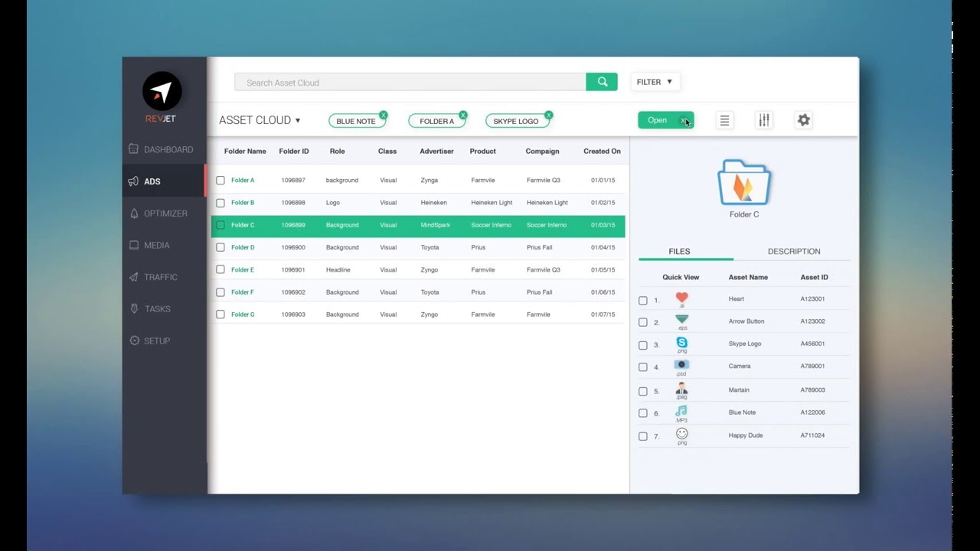
Task: Open the Folder E link
Action: (243, 269)
